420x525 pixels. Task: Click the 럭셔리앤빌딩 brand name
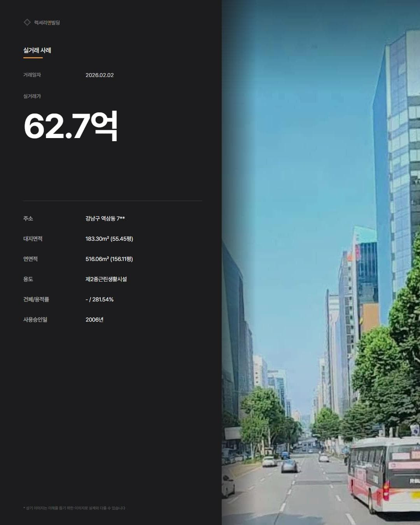47,23
